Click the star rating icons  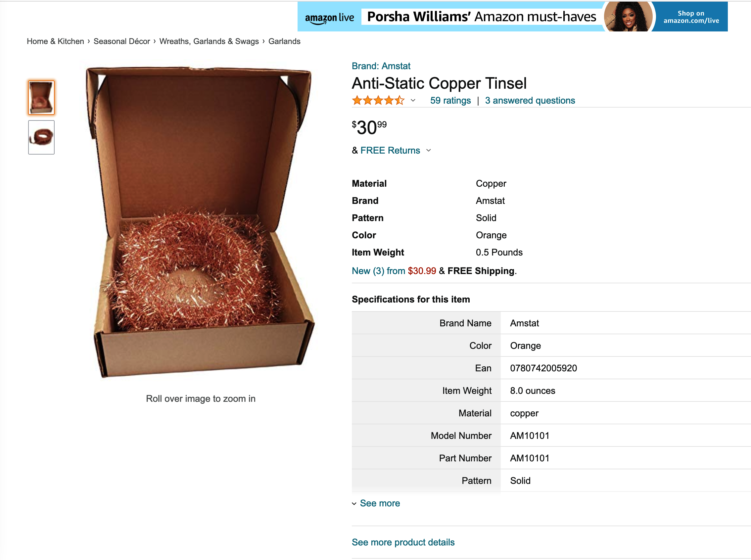pos(378,100)
